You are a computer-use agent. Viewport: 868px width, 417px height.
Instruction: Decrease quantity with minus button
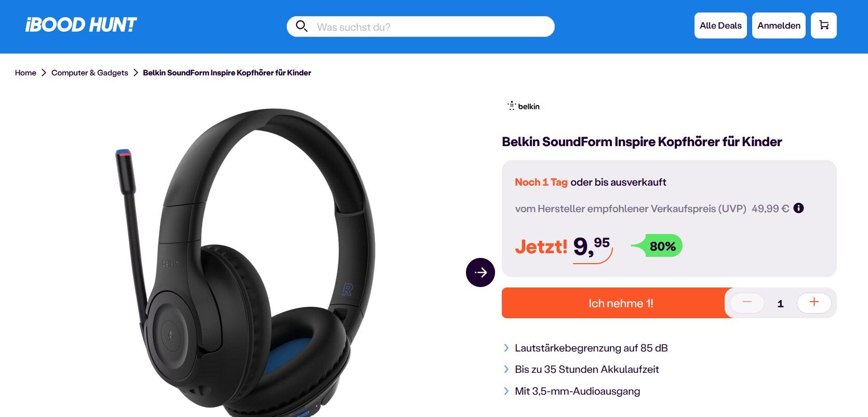747,303
